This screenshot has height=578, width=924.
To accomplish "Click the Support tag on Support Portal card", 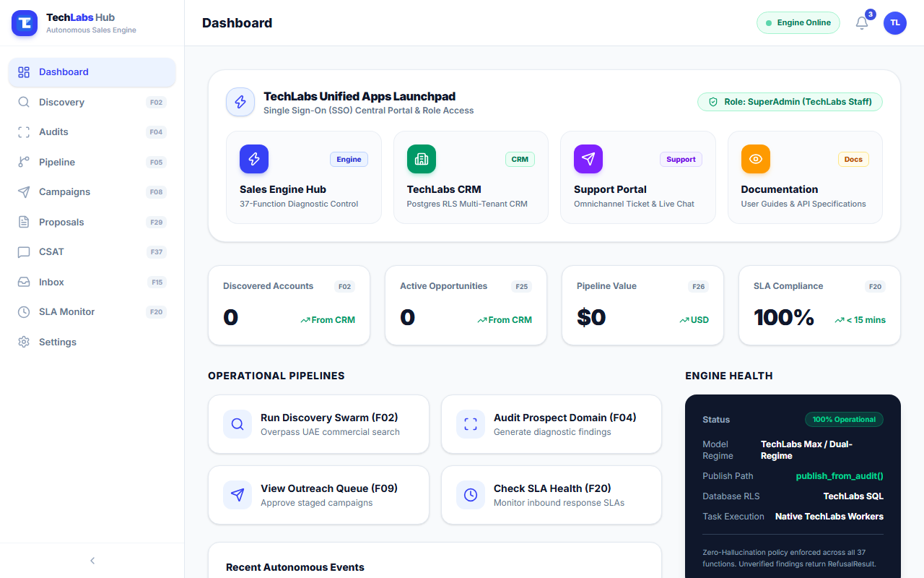I will tap(681, 159).
